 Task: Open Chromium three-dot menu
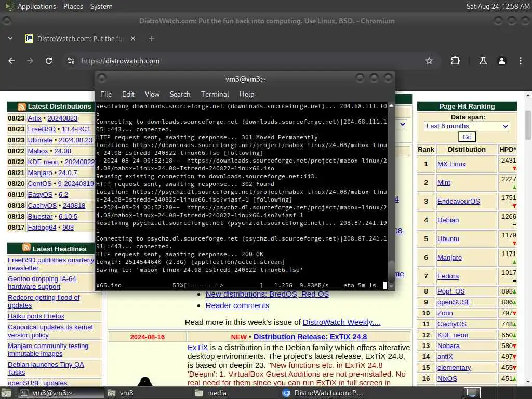click(x=521, y=61)
